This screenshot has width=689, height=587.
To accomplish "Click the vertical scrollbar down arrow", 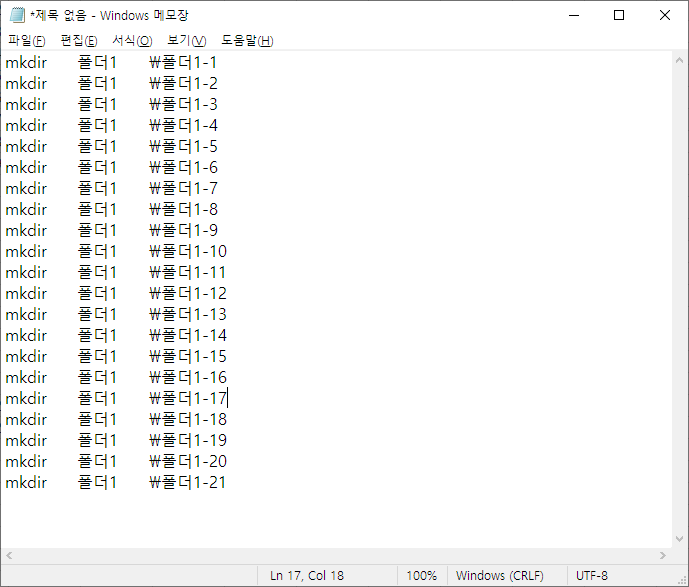I will [x=679, y=539].
